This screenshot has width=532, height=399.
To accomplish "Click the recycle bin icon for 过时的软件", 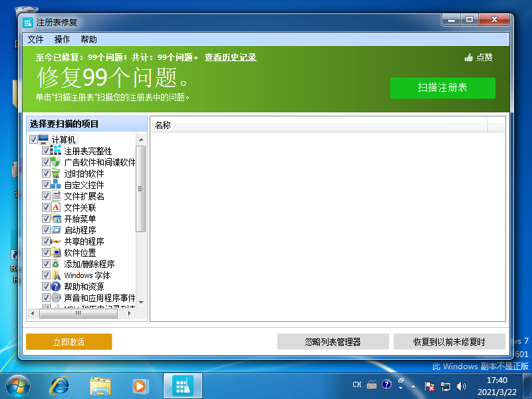I will [x=56, y=174].
